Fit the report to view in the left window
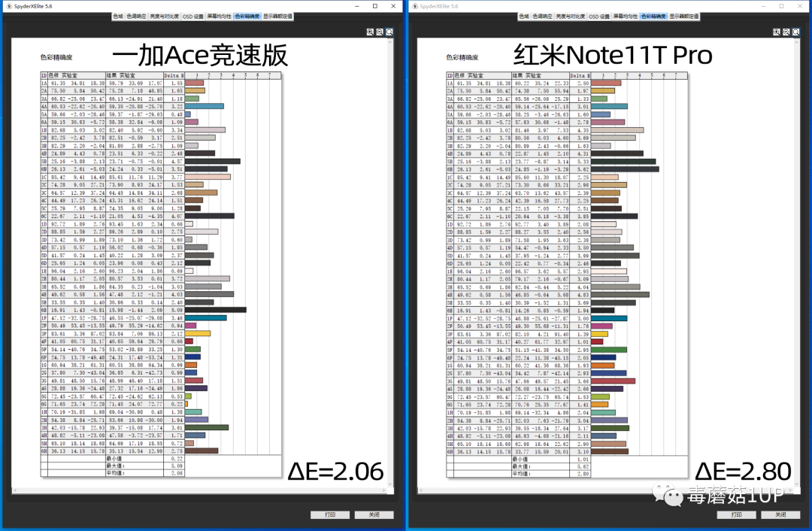 click(x=389, y=32)
